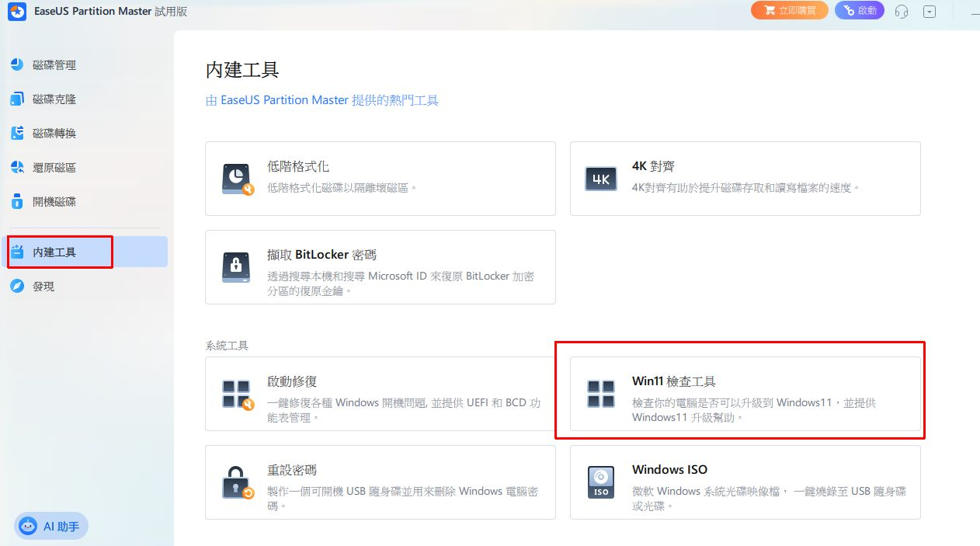Click the EaseUS Partition Master 熱門工具 link
Viewport: 980px width, 546px height.
[x=321, y=100]
